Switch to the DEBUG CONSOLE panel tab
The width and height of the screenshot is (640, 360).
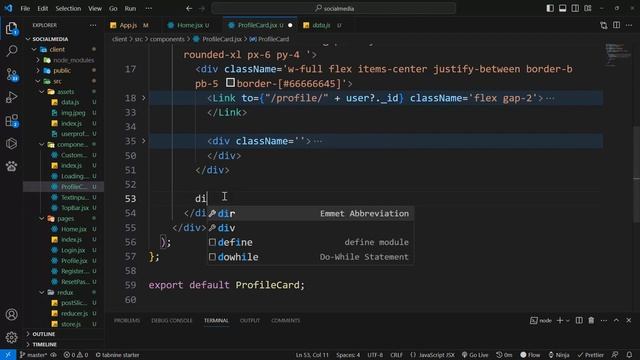click(x=171, y=320)
